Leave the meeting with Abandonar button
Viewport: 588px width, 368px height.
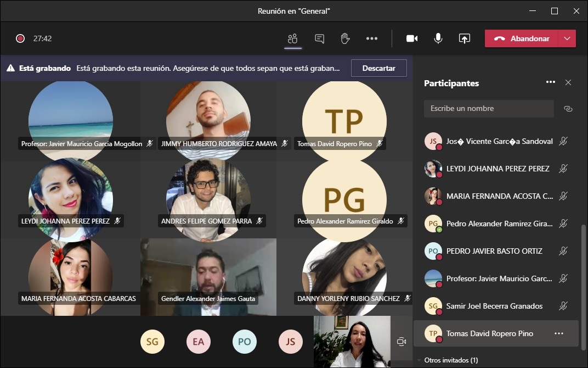tap(522, 38)
